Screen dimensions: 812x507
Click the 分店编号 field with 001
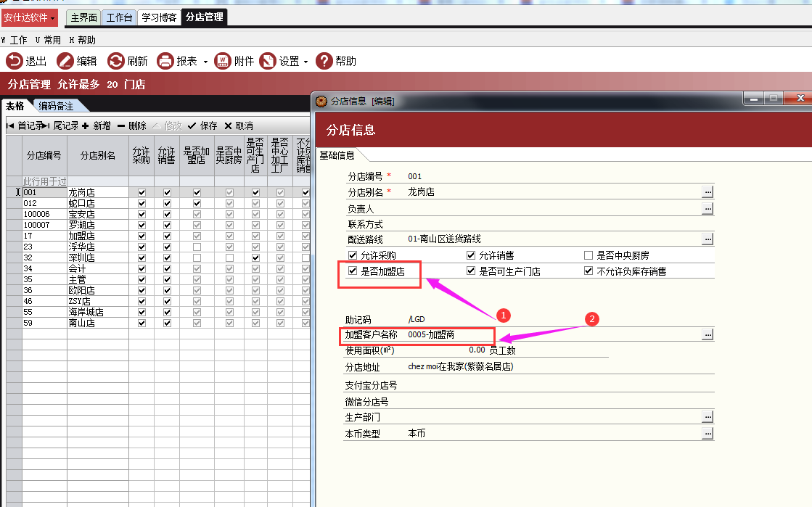[x=559, y=176]
